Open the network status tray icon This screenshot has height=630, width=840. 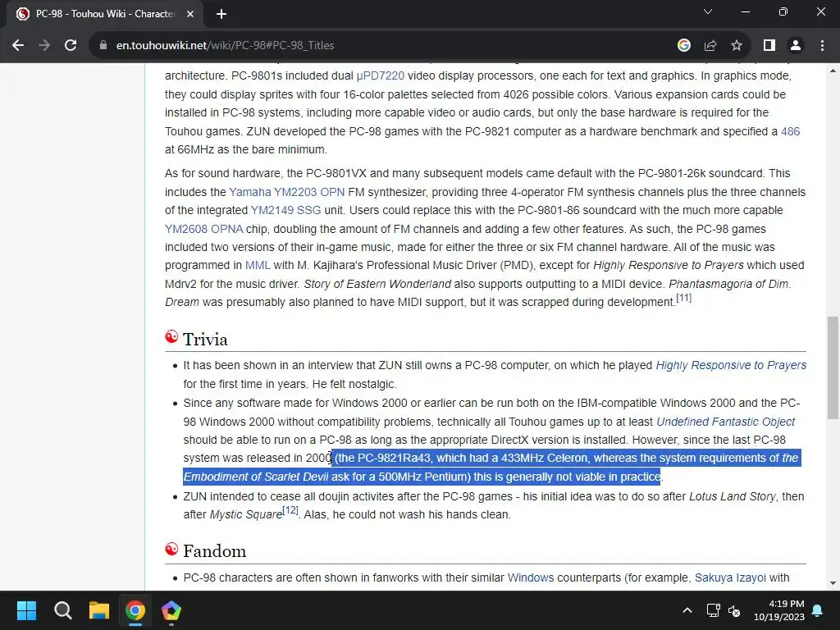pos(713,610)
